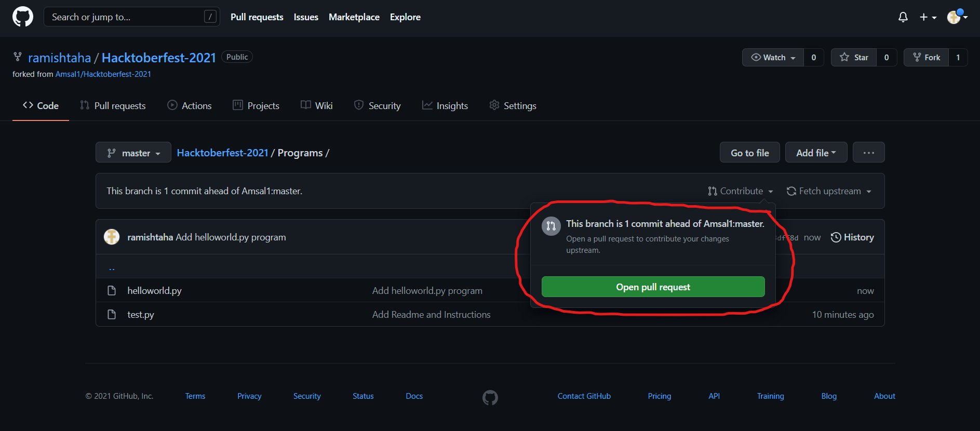Image resolution: width=980 pixels, height=431 pixels.
Task: Click Open pull request button
Action: coord(653,287)
